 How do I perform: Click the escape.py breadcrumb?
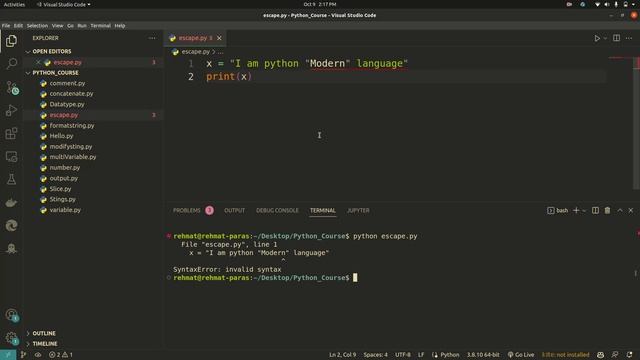(196, 52)
